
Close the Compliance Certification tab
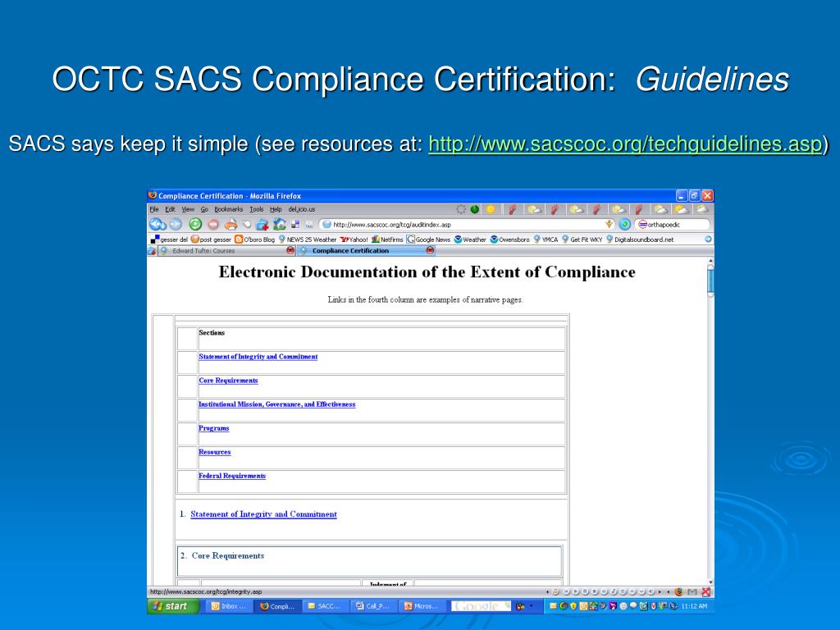(x=430, y=250)
